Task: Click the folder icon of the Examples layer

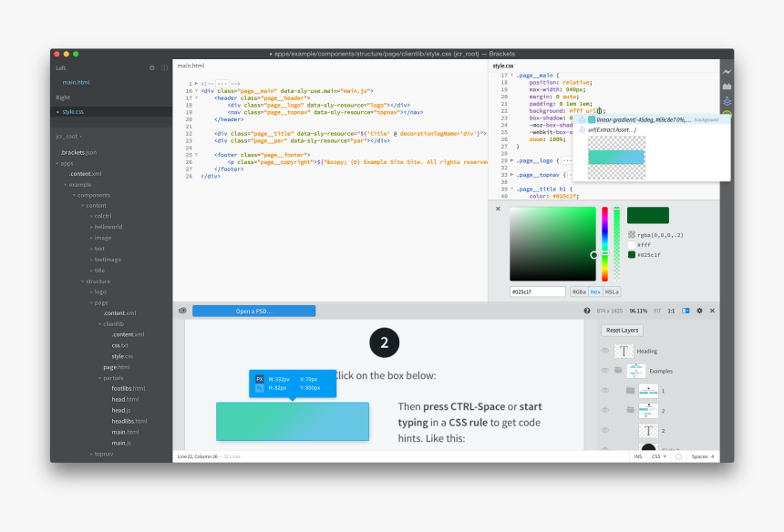Action: [x=618, y=370]
